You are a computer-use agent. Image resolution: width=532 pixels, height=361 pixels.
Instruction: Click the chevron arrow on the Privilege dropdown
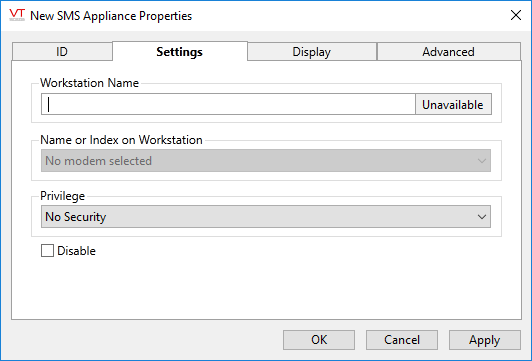point(481,217)
